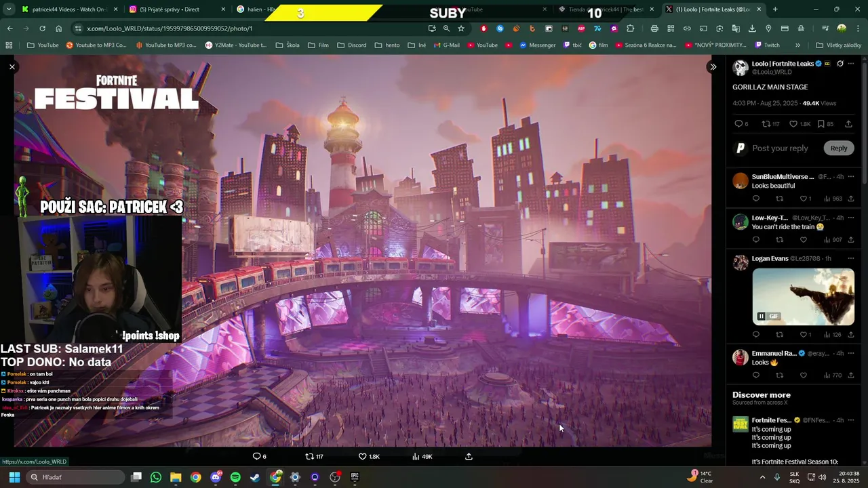
Task: Open the Downloads icon in toolbar
Action: pyautogui.click(x=752, y=28)
